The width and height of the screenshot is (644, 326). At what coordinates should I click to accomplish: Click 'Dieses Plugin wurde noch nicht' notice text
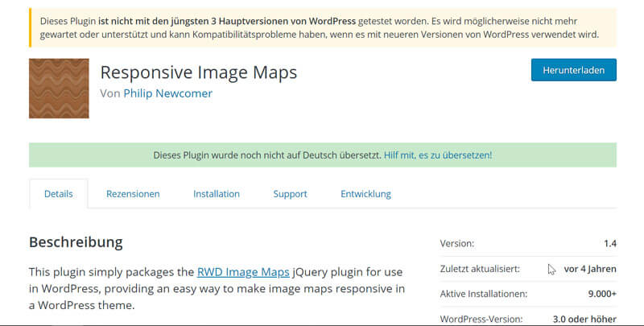(x=267, y=155)
